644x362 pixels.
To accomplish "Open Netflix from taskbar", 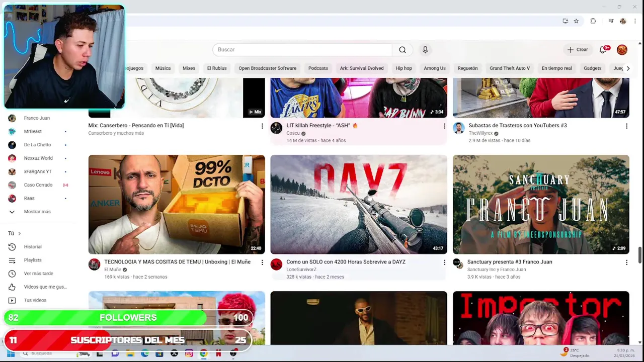I will tap(218, 354).
